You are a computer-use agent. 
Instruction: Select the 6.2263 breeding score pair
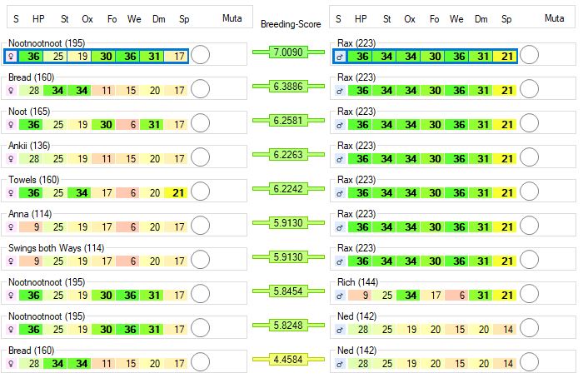click(288, 154)
